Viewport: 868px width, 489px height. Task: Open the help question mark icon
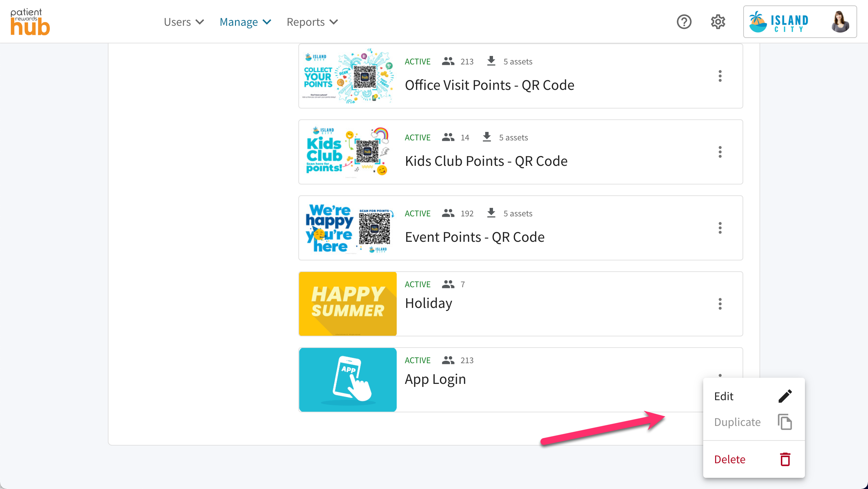[x=684, y=22]
